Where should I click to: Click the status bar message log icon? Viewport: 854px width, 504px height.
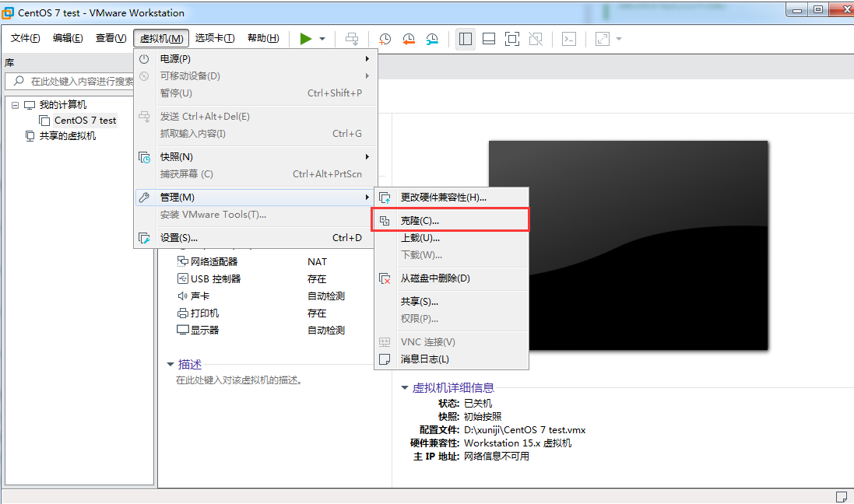pyautogui.click(x=842, y=496)
